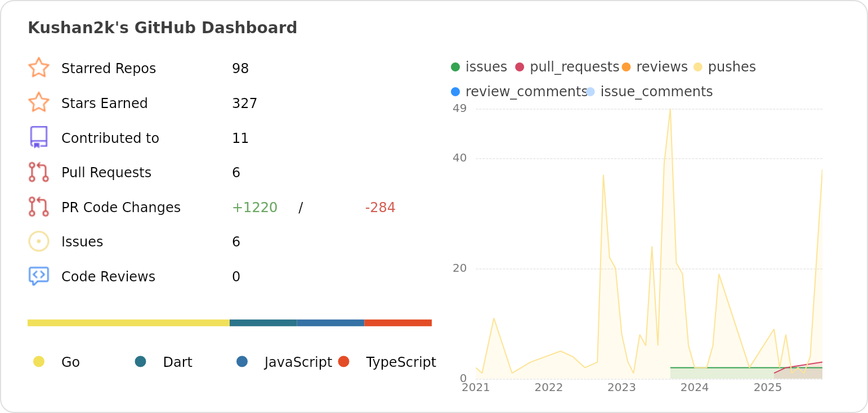Screen dimensions: 868x413
Task: Click the tallest pushes peak in the chart
Action: click(670, 110)
